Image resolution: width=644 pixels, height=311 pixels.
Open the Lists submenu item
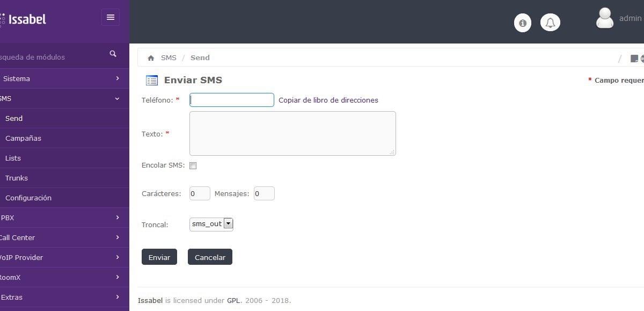[64, 158]
